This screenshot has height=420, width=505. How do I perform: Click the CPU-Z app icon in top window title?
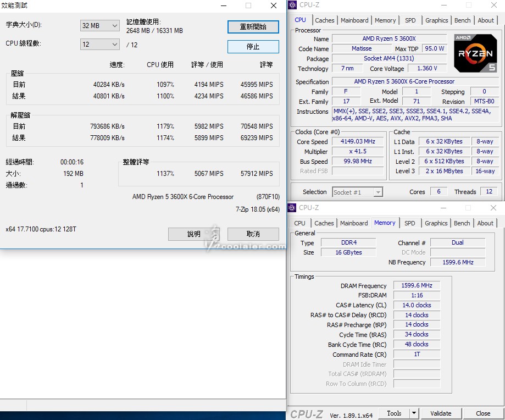point(292,5)
